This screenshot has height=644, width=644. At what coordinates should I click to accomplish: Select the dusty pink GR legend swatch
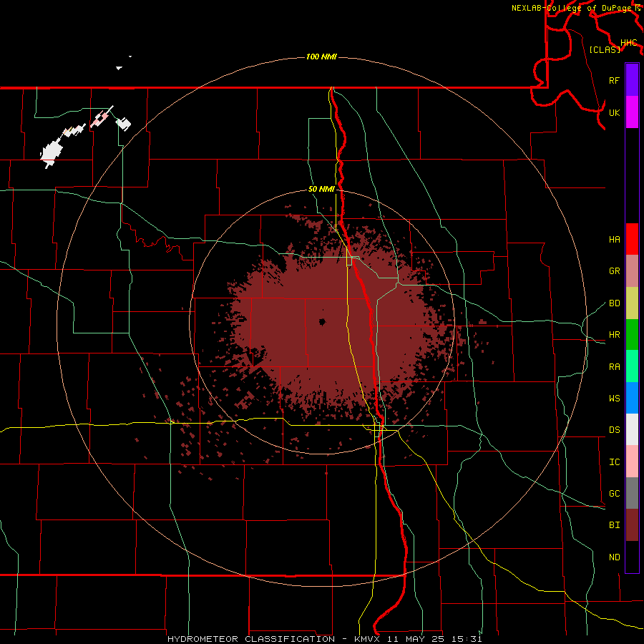tap(632, 271)
